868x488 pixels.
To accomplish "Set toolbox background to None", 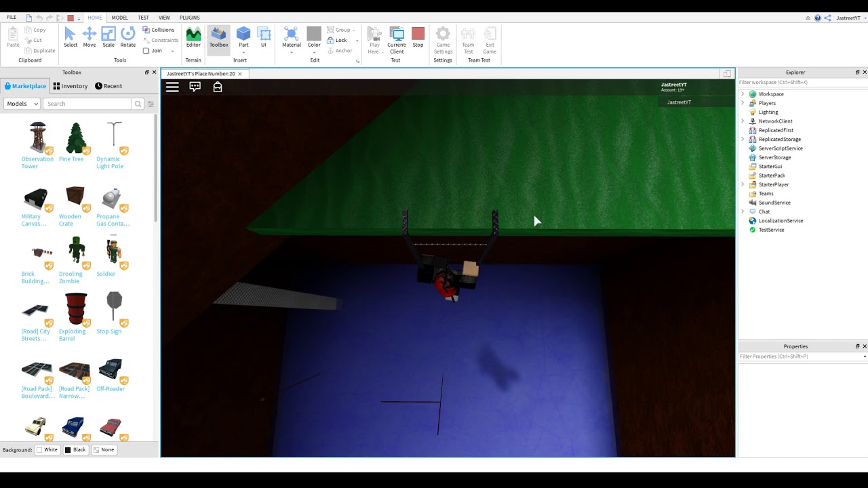I will point(104,450).
